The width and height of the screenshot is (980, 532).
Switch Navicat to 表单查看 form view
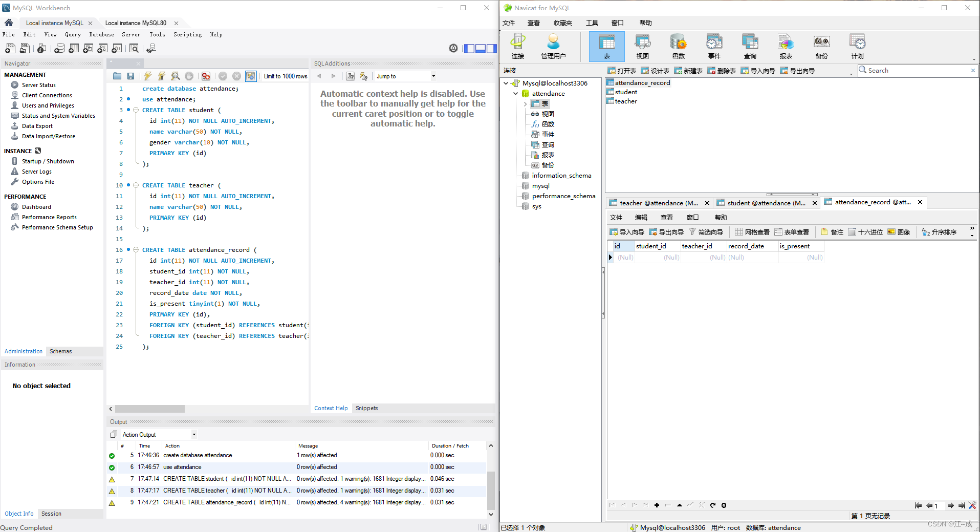coord(792,232)
